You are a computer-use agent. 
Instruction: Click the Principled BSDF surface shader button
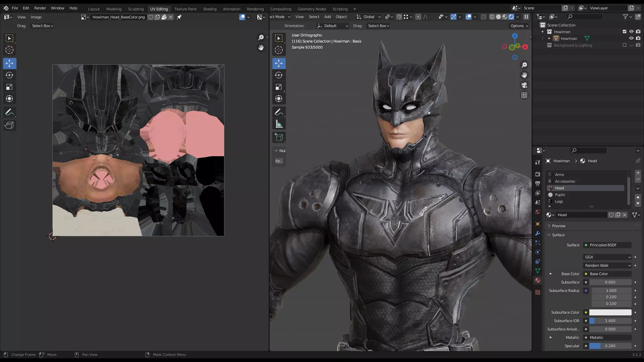tap(607, 245)
